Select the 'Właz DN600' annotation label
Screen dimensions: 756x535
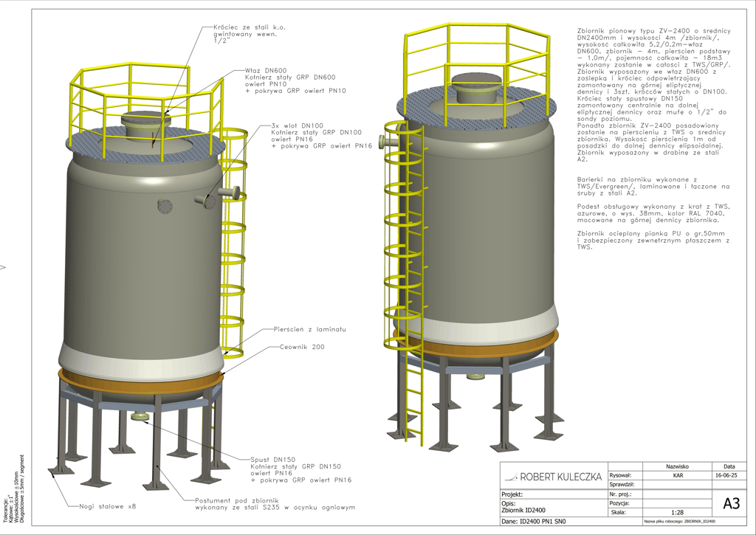point(266,70)
